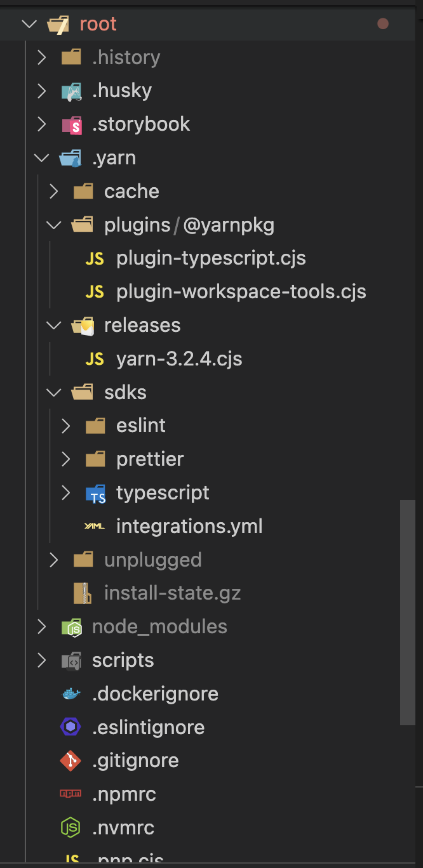Viewport: 423px width, 868px height.
Task: Expand the node_modules folder
Action: pyautogui.click(x=41, y=626)
